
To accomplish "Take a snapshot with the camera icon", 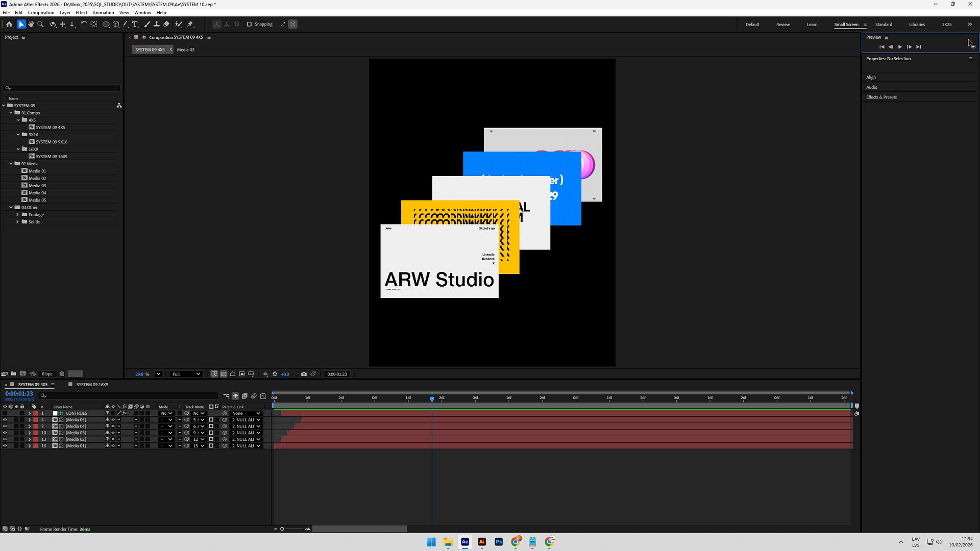I will (x=304, y=374).
